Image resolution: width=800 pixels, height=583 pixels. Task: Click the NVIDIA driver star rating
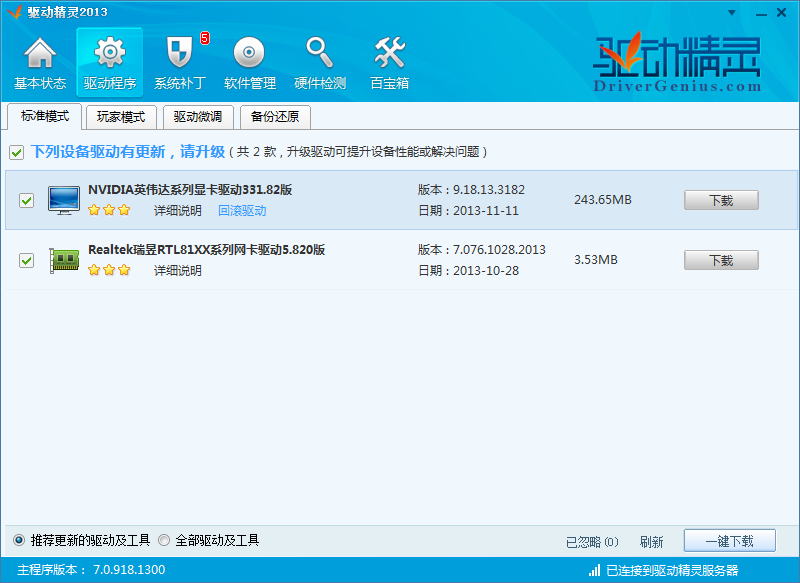click(109, 210)
